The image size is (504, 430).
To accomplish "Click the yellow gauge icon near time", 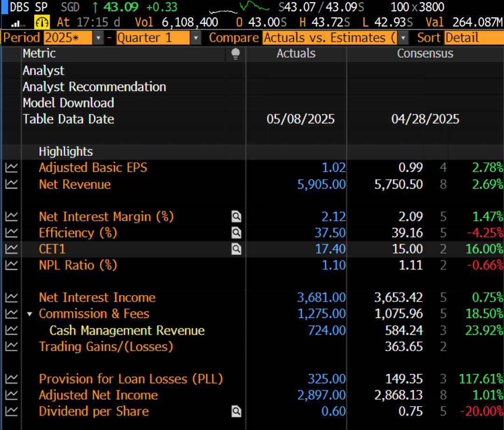I will (42, 22).
